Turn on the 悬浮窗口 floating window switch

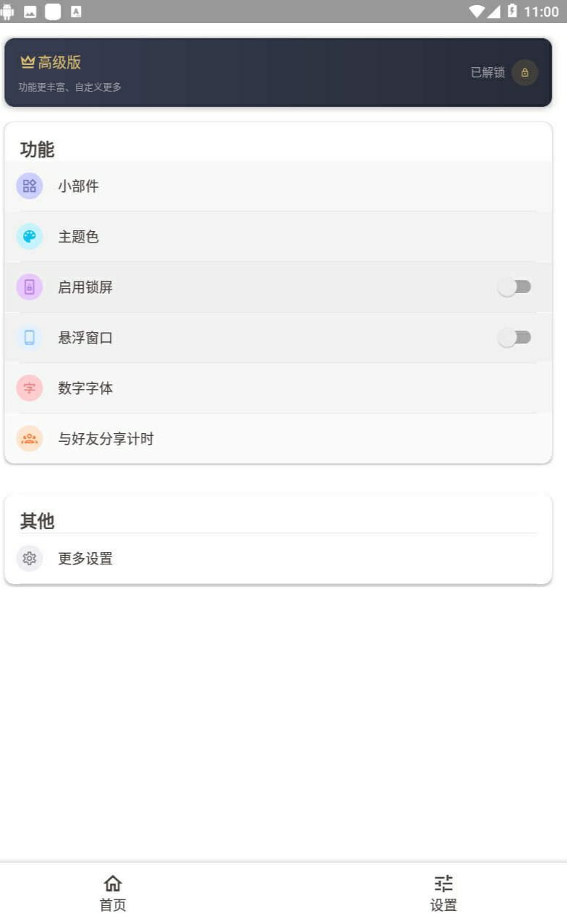coord(514,338)
